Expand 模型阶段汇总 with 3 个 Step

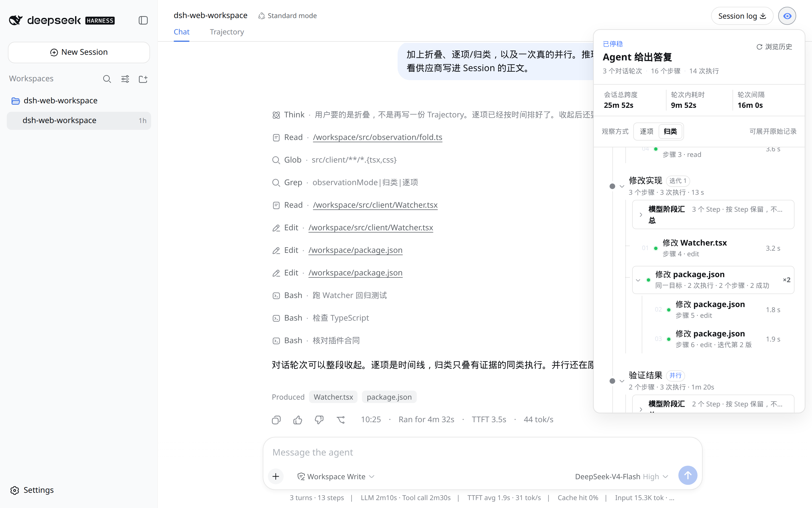pos(713,214)
